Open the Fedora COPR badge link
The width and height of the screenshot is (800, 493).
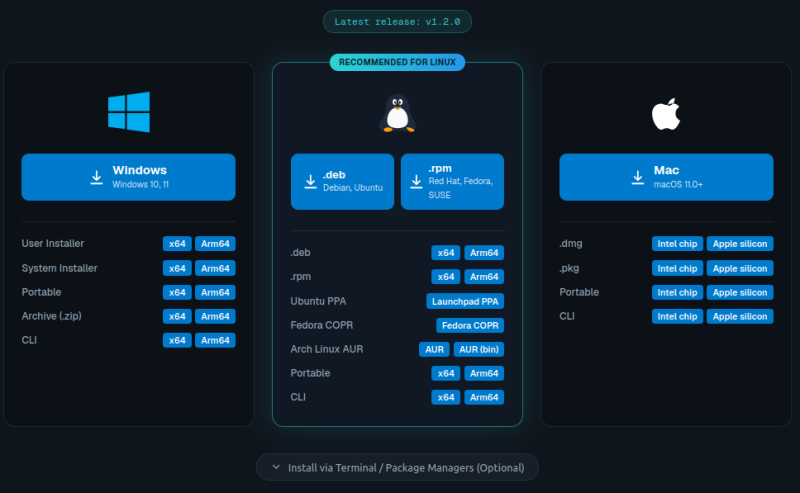[470, 325]
